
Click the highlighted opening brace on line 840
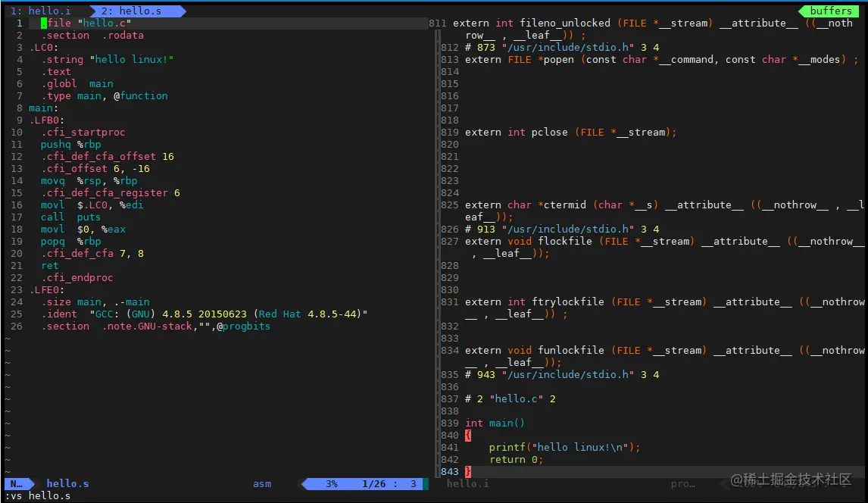pos(468,436)
